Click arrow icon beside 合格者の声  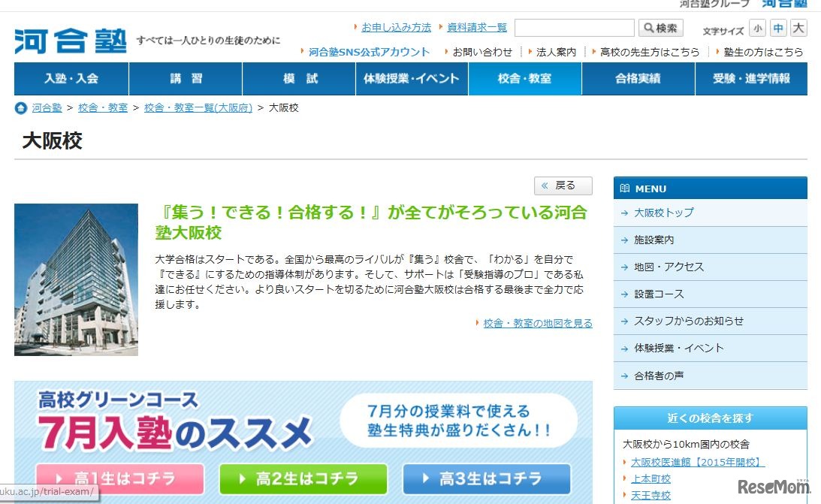click(624, 376)
